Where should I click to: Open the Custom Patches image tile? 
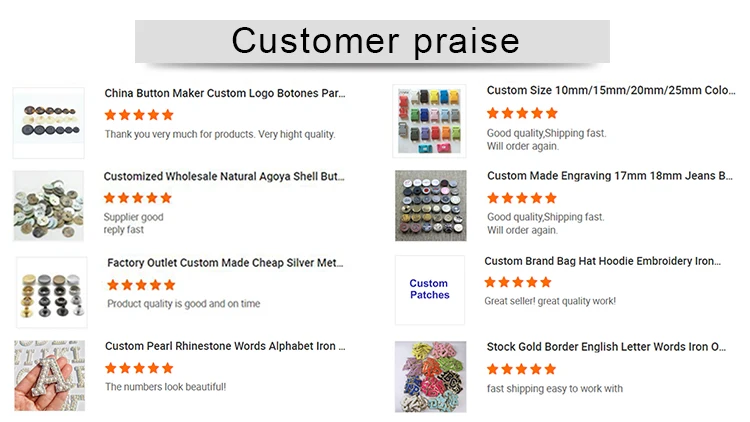430,290
